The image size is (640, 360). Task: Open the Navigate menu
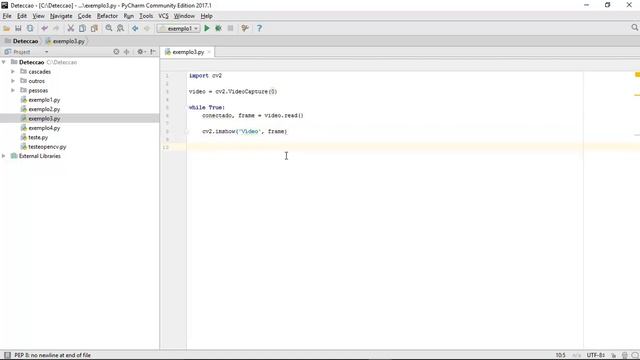61,16
